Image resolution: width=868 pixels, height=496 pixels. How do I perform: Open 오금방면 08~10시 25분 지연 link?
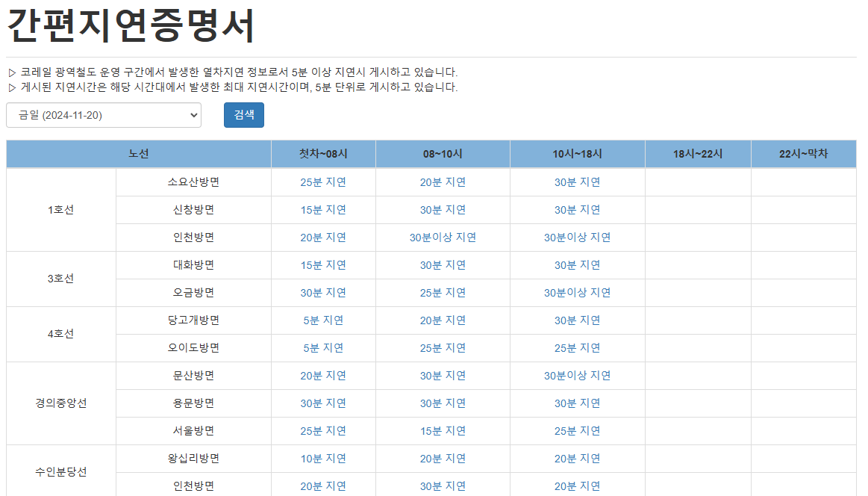pos(443,293)
